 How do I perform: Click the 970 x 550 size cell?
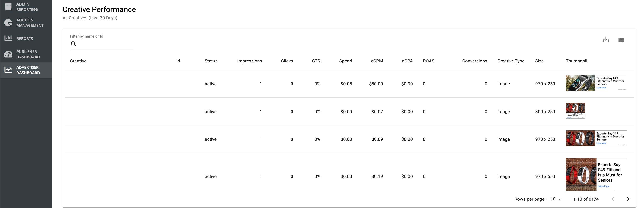[545, 176]
